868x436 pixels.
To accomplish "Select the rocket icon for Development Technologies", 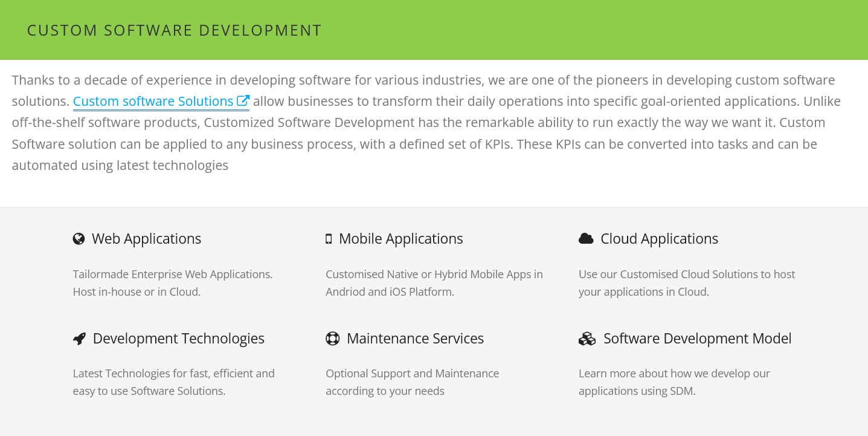I will [x=79, y=338].
